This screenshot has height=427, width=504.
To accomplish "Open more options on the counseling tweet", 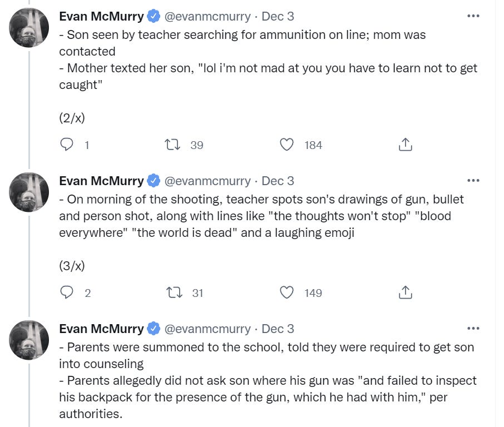I will (473, 329).
